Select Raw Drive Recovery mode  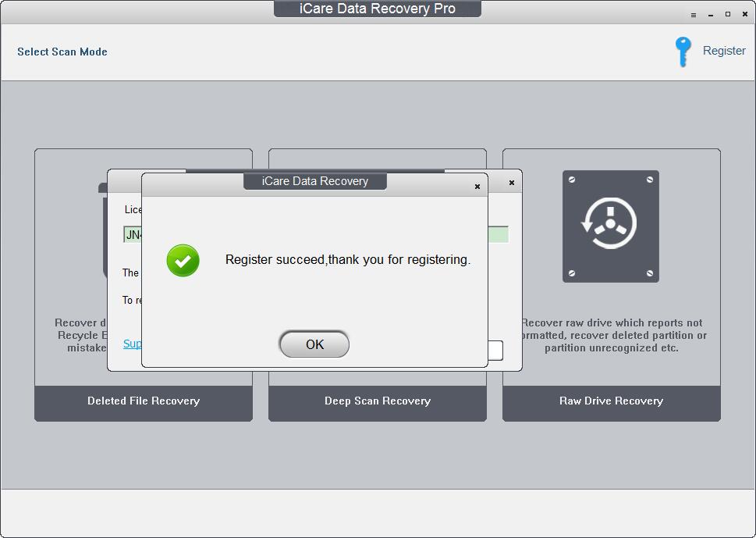(x=612, y=403)
